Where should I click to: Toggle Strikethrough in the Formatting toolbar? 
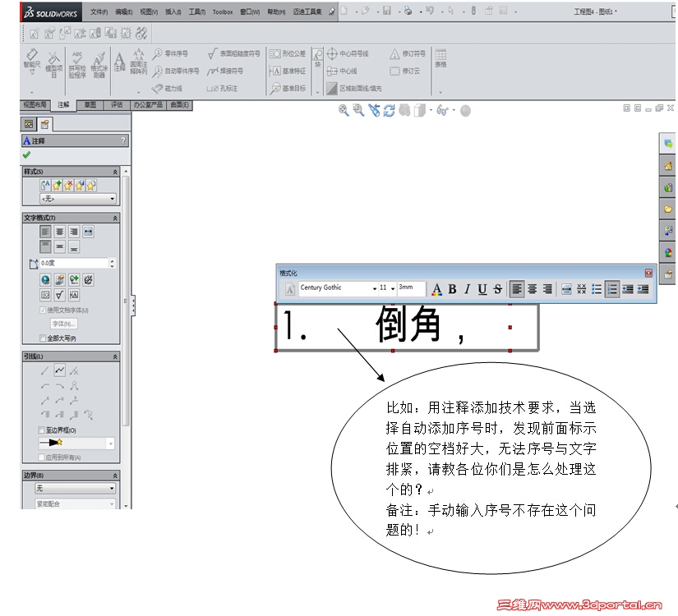pyautogui.click(x=498, y=289)
